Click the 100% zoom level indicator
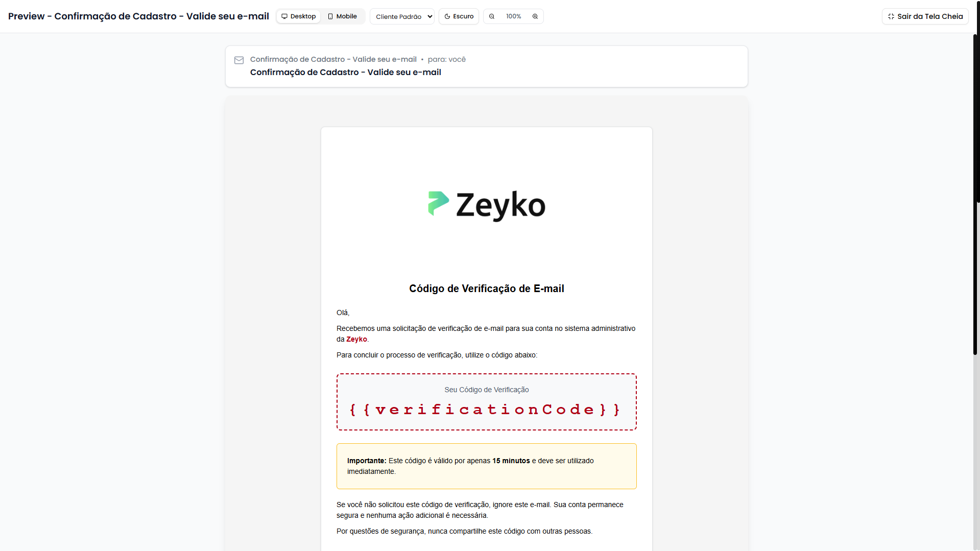 [x=513, y=16]
